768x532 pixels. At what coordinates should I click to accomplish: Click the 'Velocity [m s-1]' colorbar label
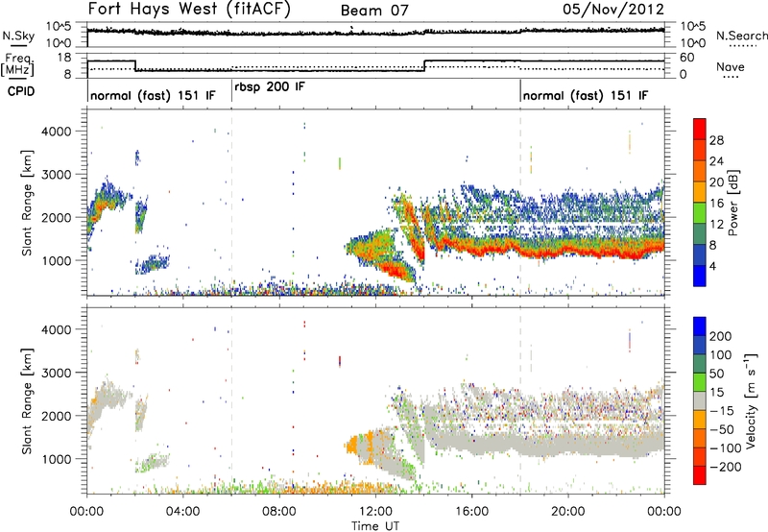pyautogui.click(x=751, y=400)
